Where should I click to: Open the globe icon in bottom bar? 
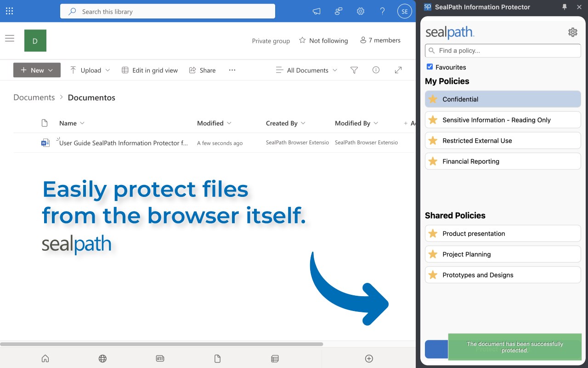pyautogui.click(x=102, y=358)
